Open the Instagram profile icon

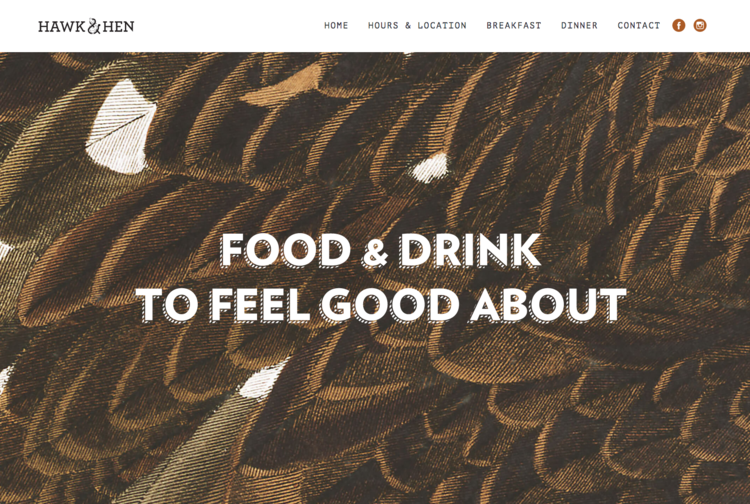tap(700, 25)
